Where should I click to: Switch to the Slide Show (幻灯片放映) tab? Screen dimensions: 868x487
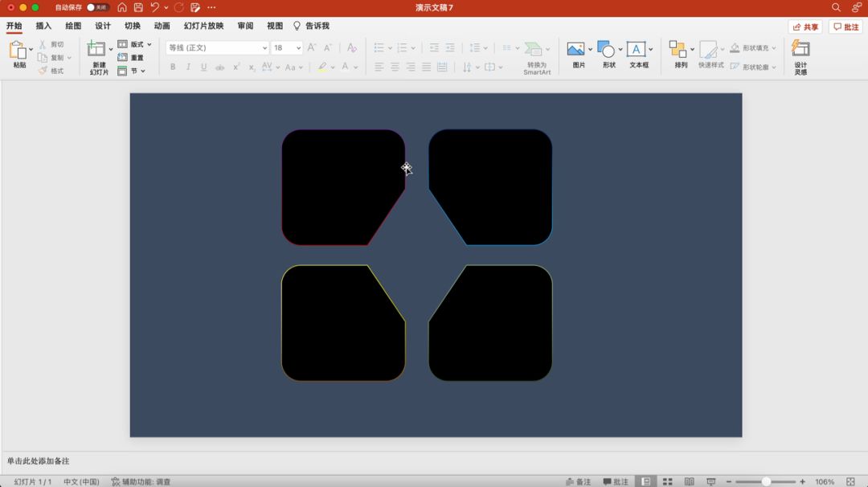(x=203, y=26)
